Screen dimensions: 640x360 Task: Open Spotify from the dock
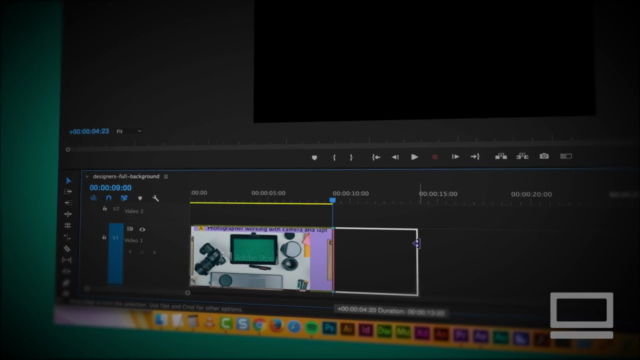pyautogui.click(x=311, y=327)
